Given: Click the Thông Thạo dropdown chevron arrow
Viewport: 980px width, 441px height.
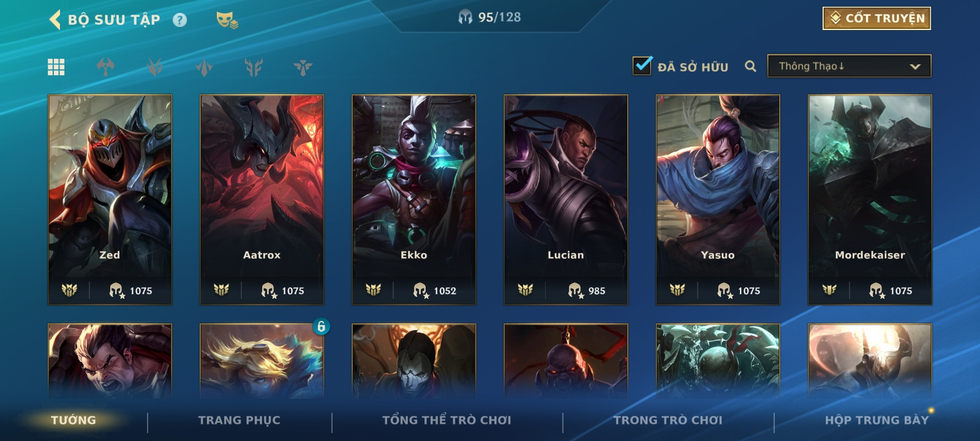Looking at the screenshot, I should pos(915,67).
